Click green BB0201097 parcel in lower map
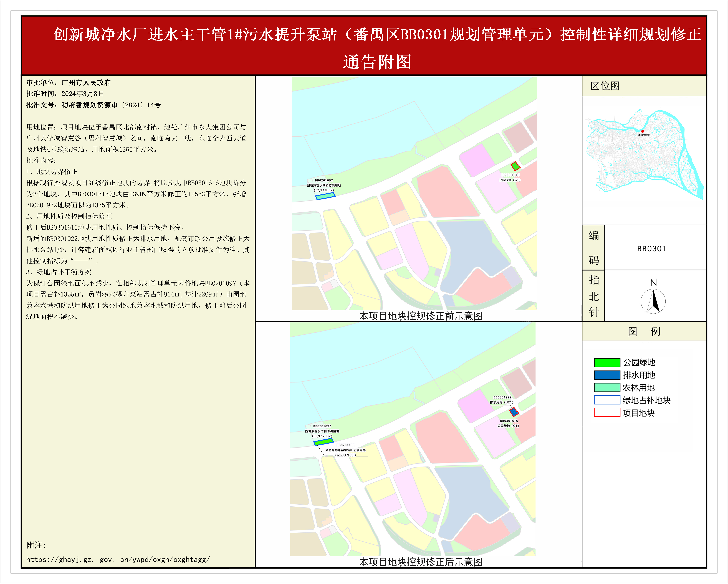The image size is (728, 584). (323, 442)
